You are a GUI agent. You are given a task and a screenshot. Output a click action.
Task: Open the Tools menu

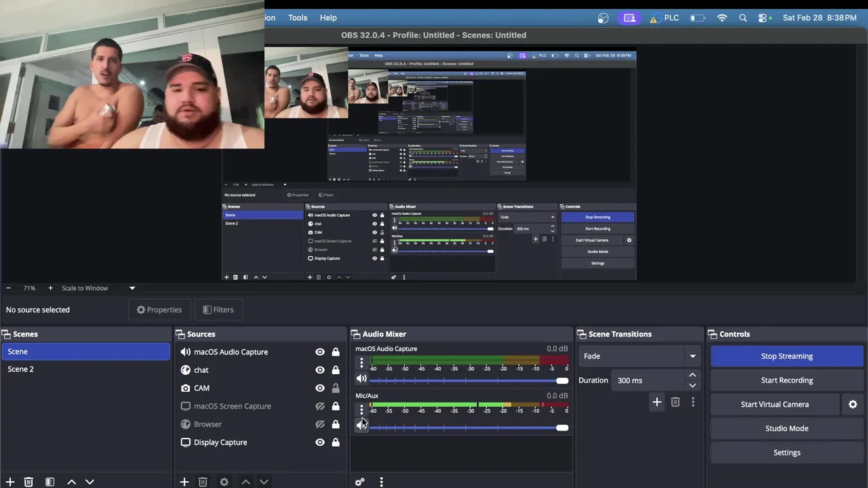coord(298,18)
